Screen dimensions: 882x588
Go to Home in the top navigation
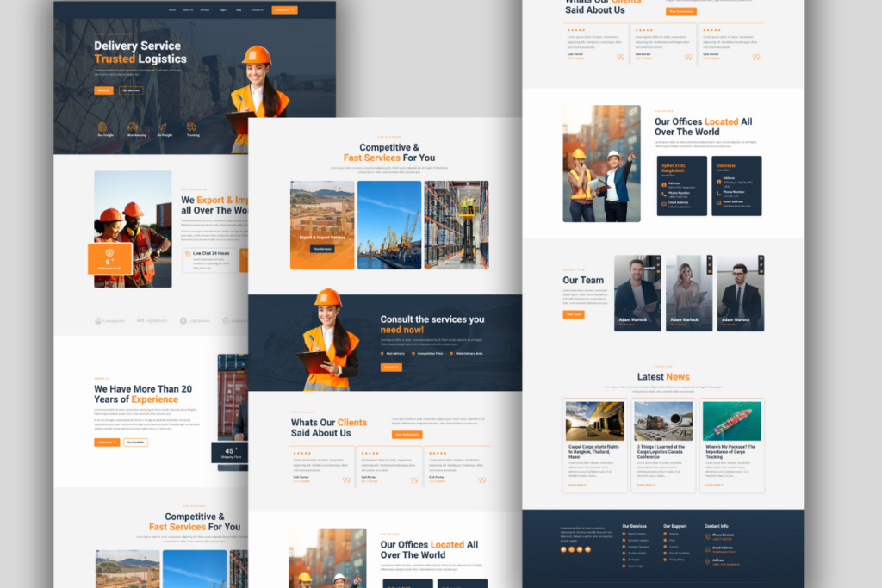click(172, 10)
